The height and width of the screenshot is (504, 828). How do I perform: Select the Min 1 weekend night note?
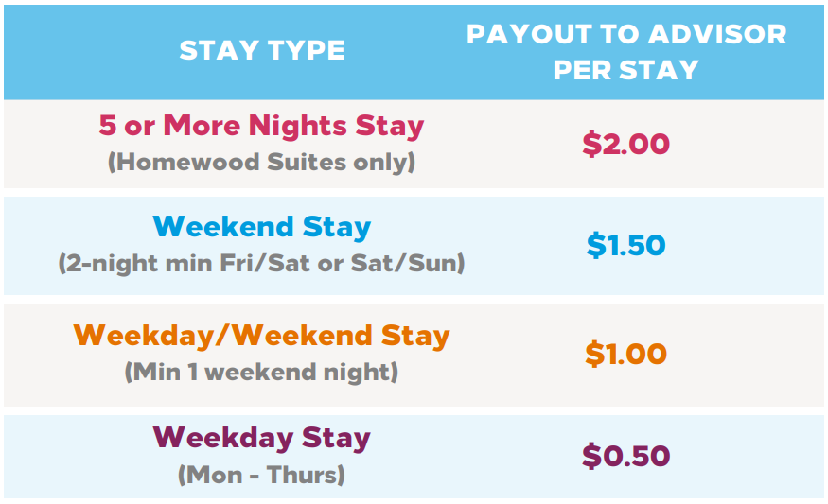coord(261,372)
